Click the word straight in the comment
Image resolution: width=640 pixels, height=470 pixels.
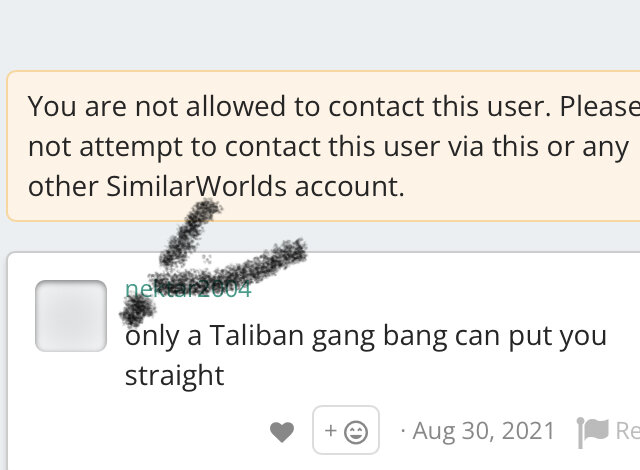[175, 376]
